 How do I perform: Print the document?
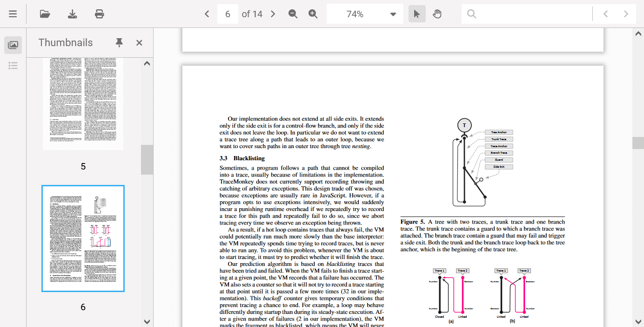[x=99, y=14]
